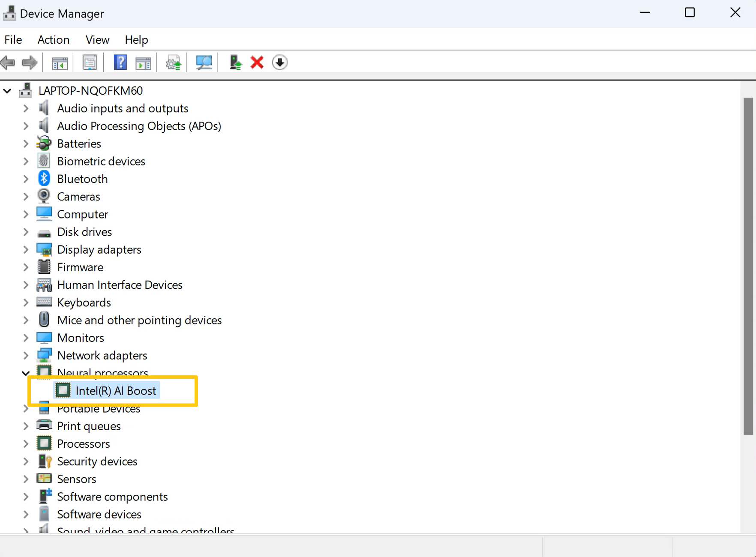Click the Human Interface Devices icon
The height and width of the screenshot is (557, 756).
tap(44, 284)
